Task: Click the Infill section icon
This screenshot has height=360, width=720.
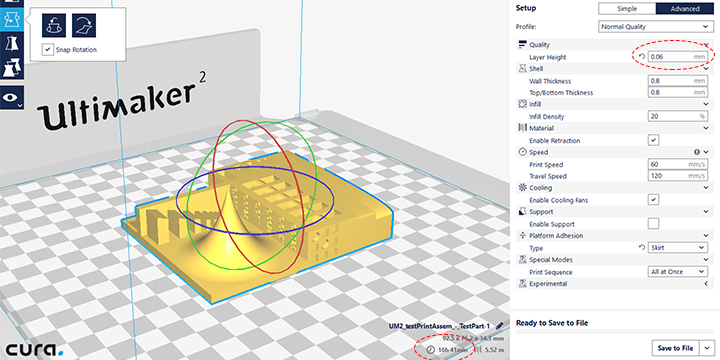Action: click(x=522, y=104)
